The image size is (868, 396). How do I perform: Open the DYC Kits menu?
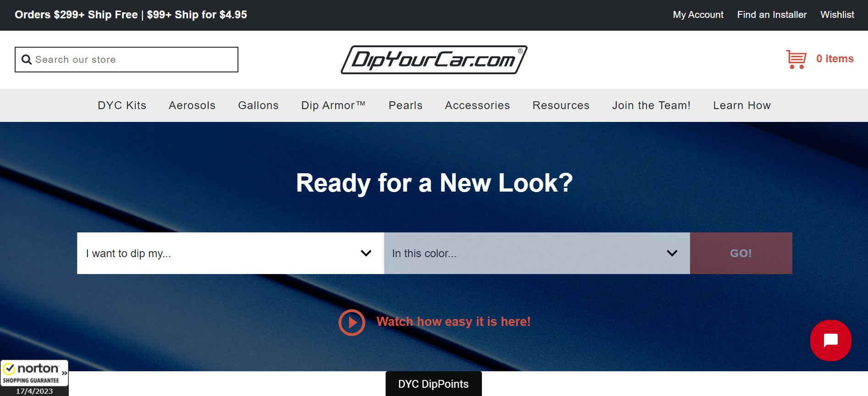click(x=122, y=105)
